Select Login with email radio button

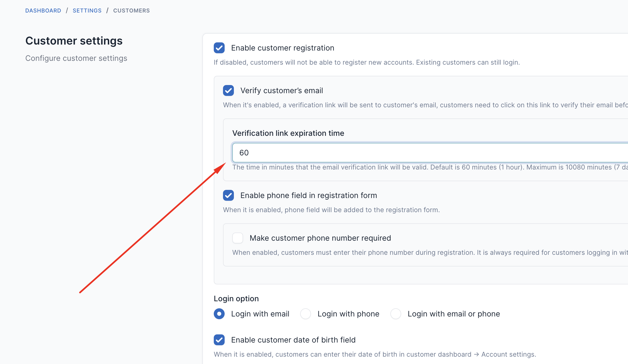pyautogui.click(x=219, y=314)
